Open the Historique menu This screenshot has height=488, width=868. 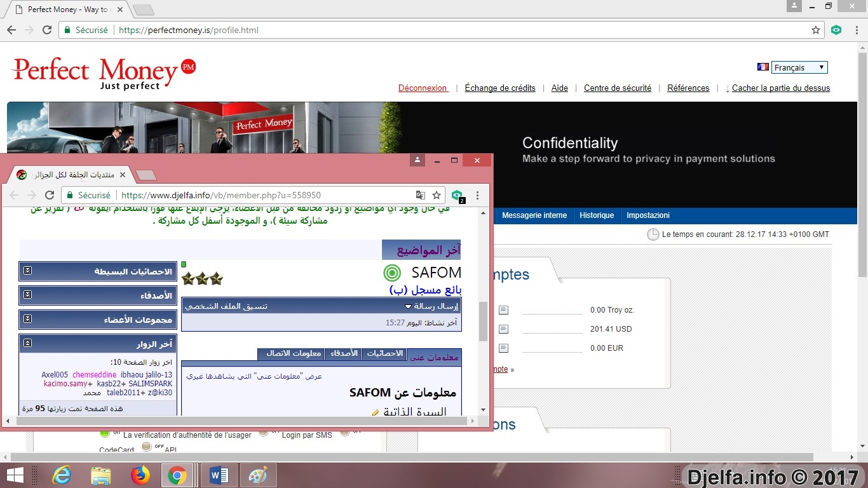(597, 215)
